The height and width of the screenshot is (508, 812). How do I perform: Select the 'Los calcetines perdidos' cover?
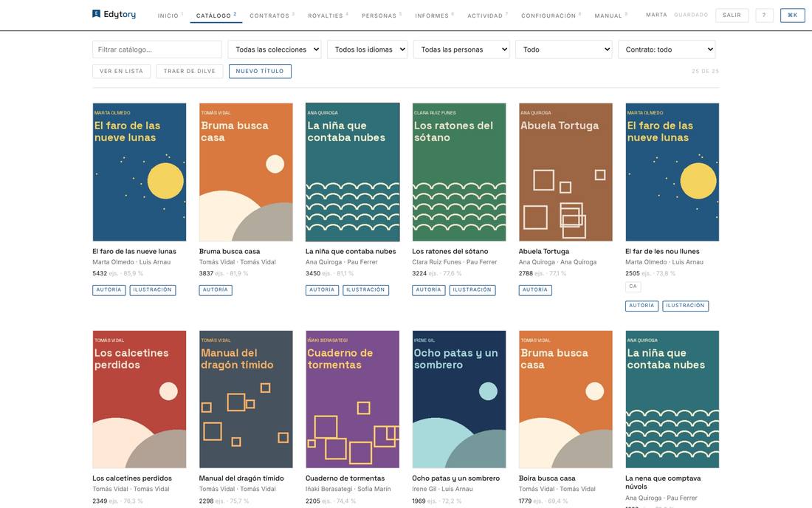pyautogui.click(x=140, y=399)
